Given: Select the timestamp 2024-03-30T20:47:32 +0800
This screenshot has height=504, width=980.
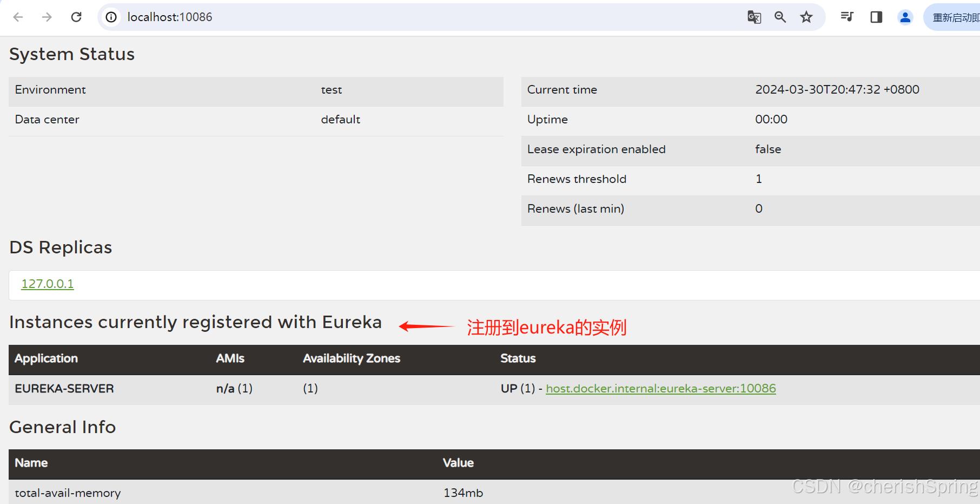Looking at the screenshot, I should click(x=837, y=90).
